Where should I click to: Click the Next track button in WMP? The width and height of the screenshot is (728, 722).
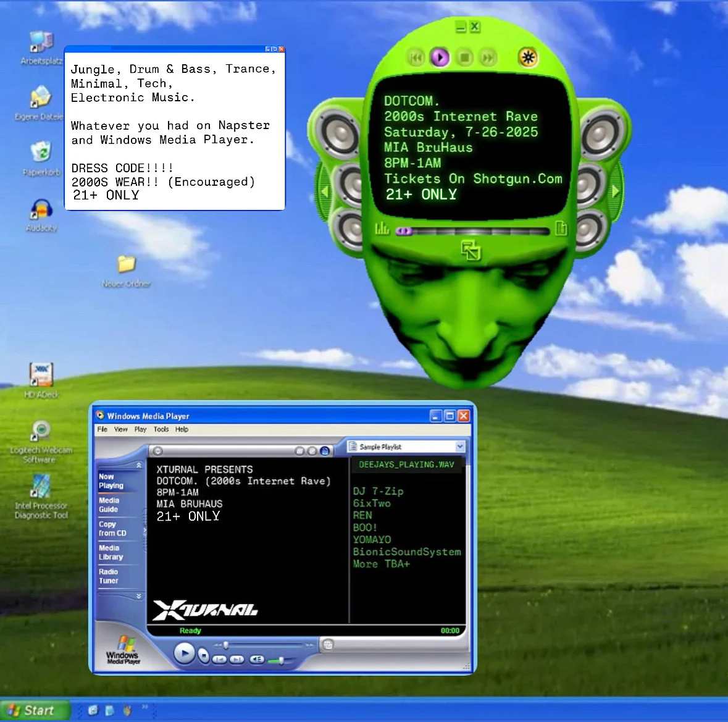tap(236, 660)
